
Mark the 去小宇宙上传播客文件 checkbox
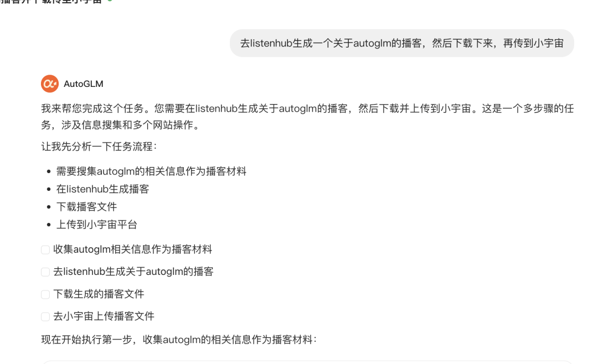pyautogui.click(x=45, y=316)
